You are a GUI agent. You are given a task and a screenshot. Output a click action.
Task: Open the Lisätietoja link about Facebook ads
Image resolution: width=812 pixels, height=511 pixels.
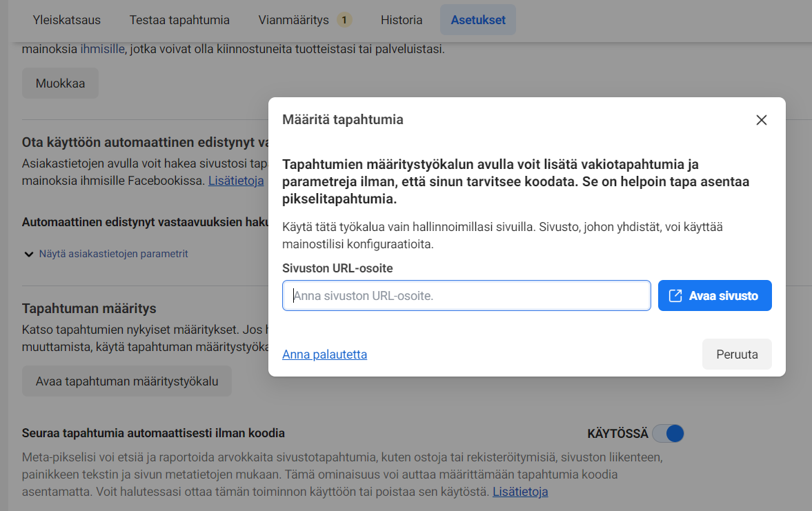235,180
